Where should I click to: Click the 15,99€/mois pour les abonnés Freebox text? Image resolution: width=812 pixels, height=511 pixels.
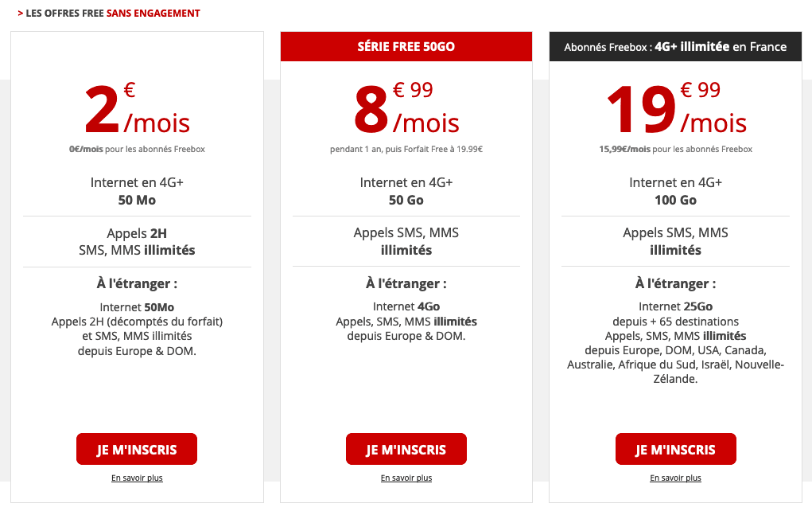675,150
